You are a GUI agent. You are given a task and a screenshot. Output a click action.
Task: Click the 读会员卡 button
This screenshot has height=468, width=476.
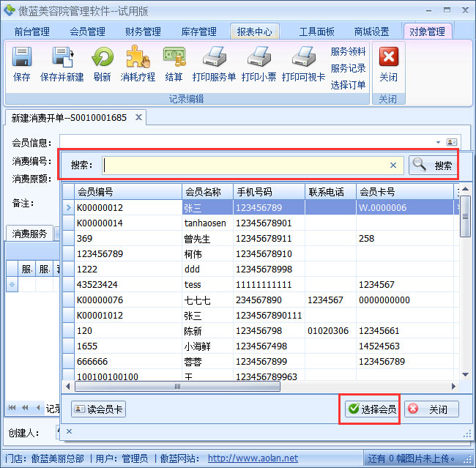98,409
